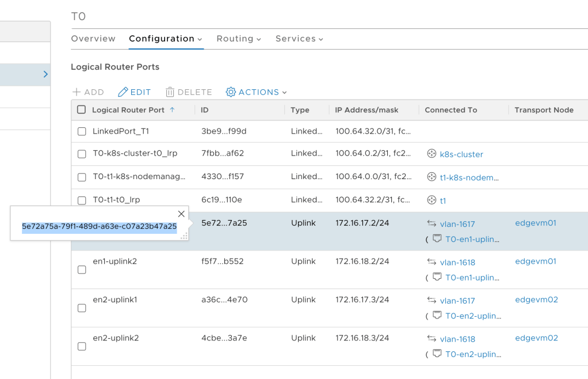Tick the T0-k8s-cluster-t0_lrp checkbox
This screenshot has height=379, width=588.
(82, 154)
